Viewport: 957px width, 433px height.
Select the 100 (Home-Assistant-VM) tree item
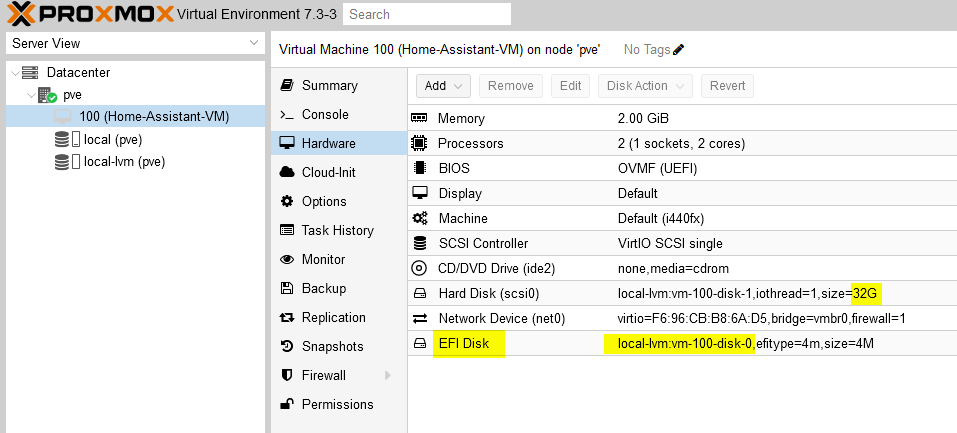[154, 117]
